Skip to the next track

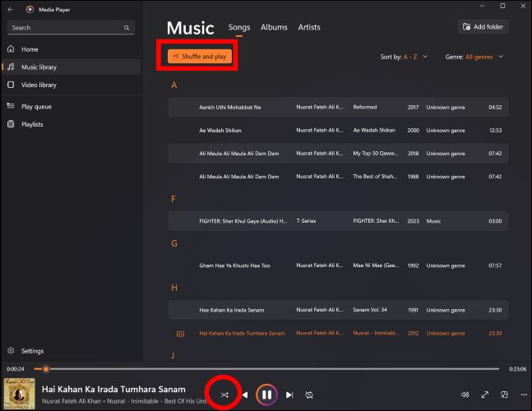pyautogui.click(x=289, y=395)
